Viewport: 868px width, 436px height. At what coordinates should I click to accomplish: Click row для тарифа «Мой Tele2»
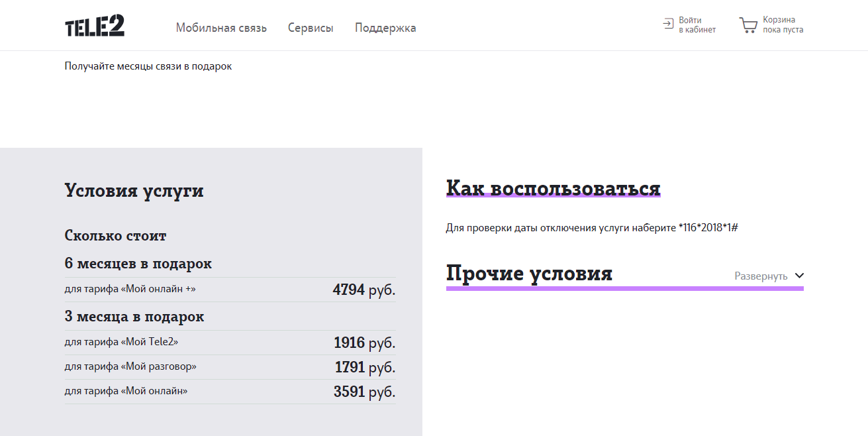click(230, 343)
